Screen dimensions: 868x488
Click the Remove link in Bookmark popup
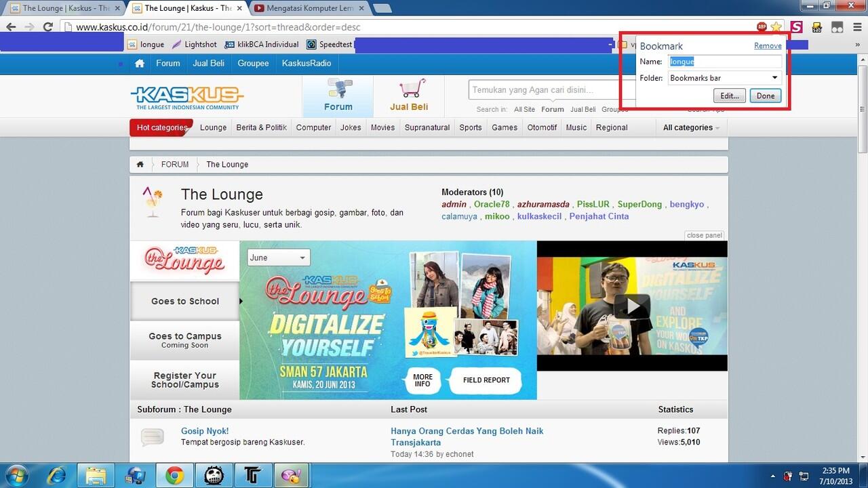coord(768,45)
